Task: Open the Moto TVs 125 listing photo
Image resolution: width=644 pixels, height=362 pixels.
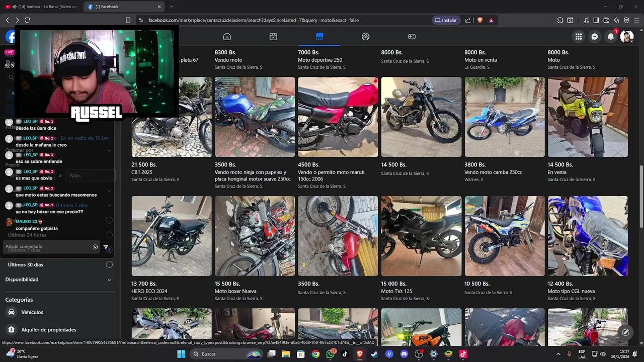Action: click(421, 236)
